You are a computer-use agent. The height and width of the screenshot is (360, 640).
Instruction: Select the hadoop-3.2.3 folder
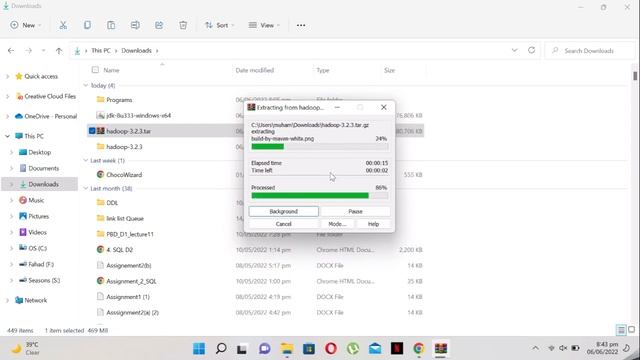[x=124, y=147]
